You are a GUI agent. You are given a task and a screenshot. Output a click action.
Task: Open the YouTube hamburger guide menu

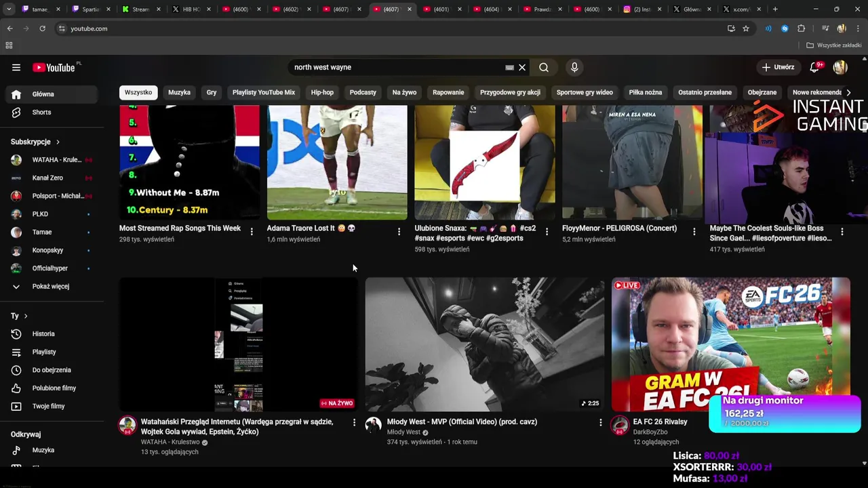pos(16,67)
